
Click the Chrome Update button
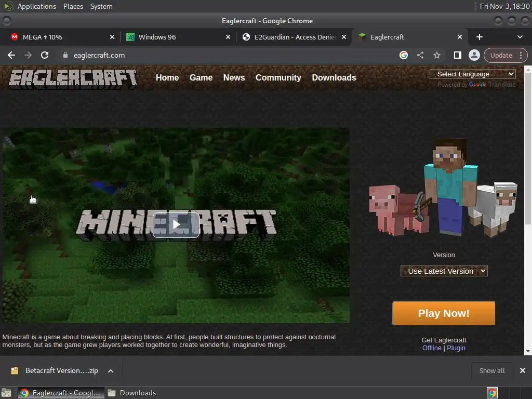501,55
